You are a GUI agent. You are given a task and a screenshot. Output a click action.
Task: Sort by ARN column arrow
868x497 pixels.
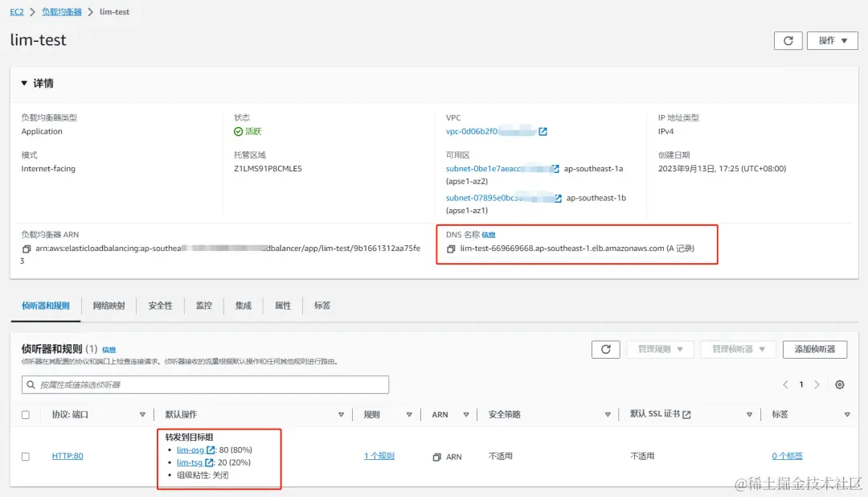point(466,414)
